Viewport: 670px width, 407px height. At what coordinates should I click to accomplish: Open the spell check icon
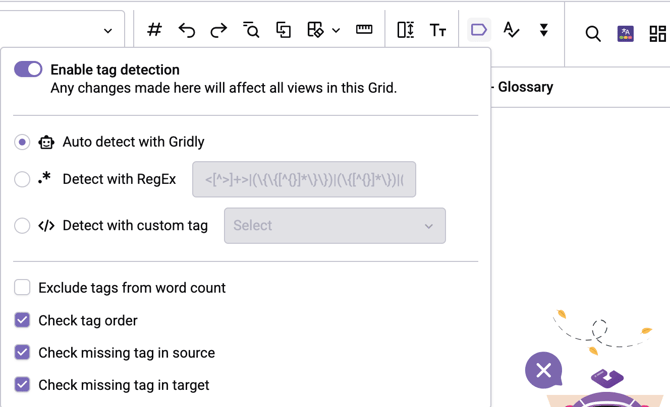pos(511,30)
